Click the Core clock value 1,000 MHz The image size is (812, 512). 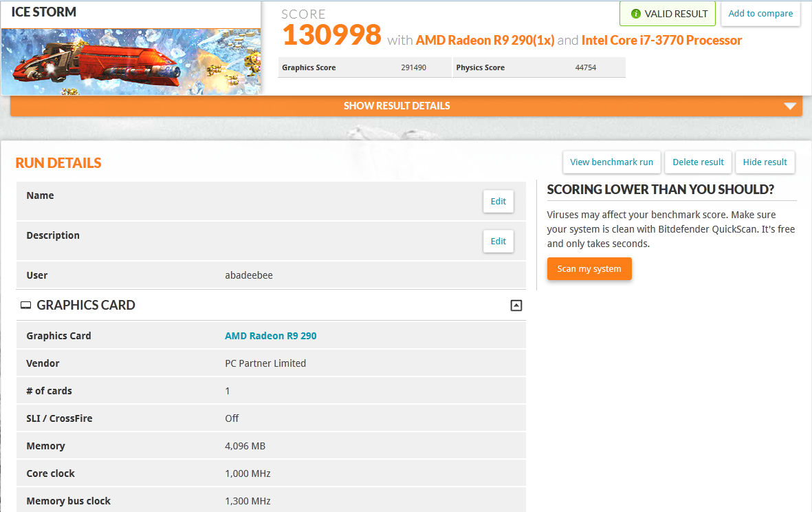(x=248, y=473)
